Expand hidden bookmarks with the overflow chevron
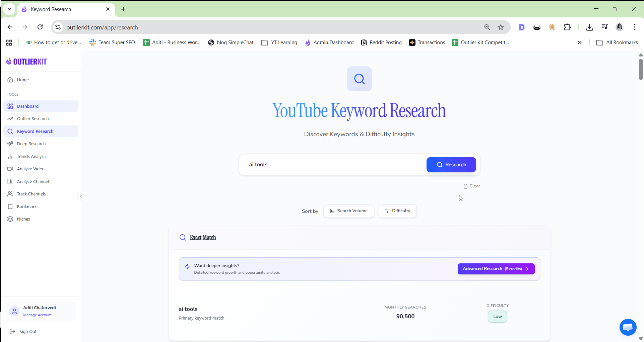Viewport: 644px width, 342px height. click(x=579, y=42)
